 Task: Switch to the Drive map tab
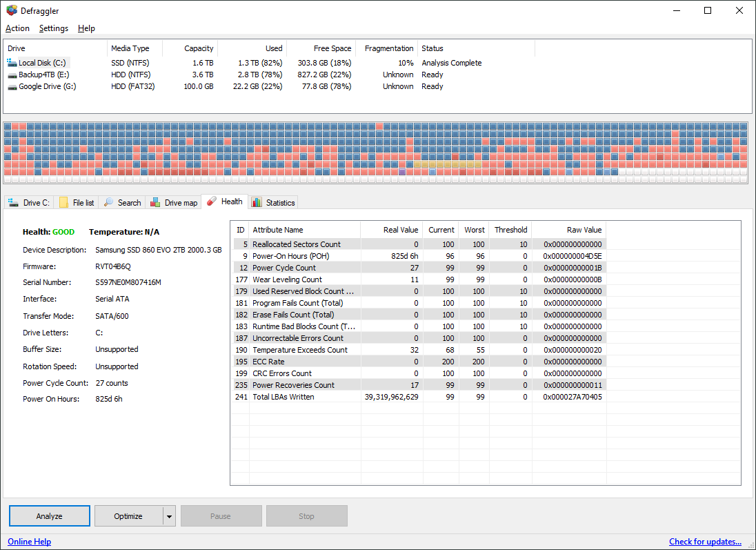(174, 203)
